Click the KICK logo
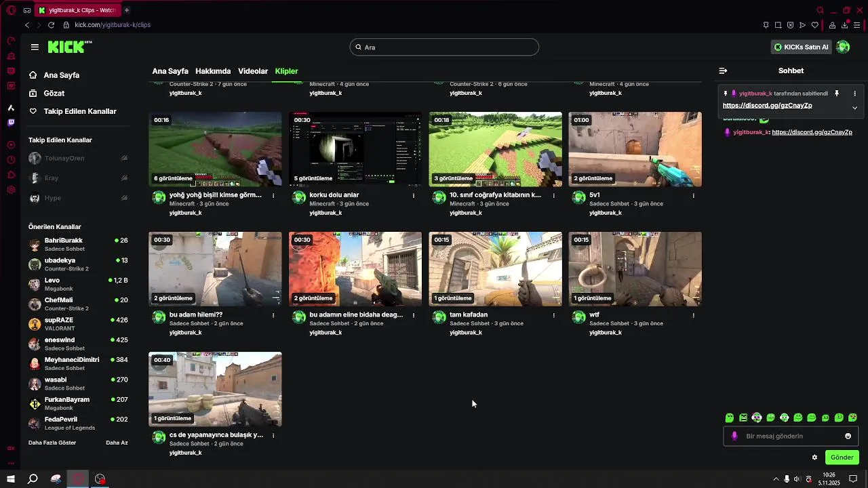The width and height of the screenshot is (868, 488). pyautogui.click(x=70, y=47)
